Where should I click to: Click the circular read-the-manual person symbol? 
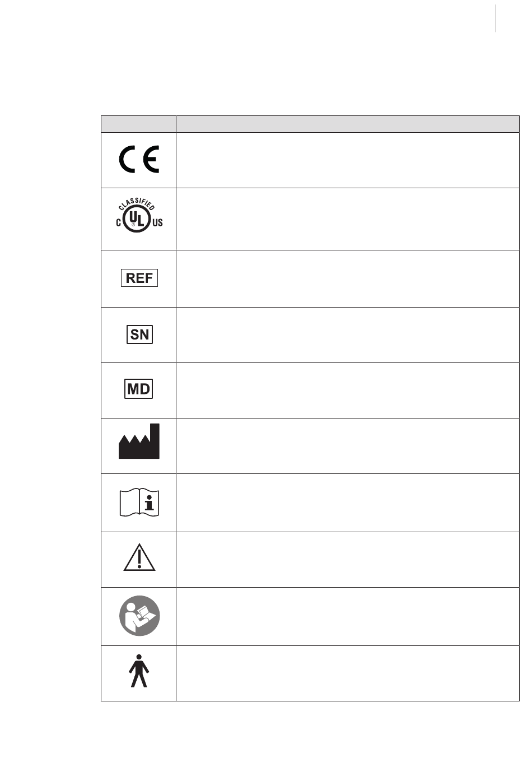click(x=139, y=616)
